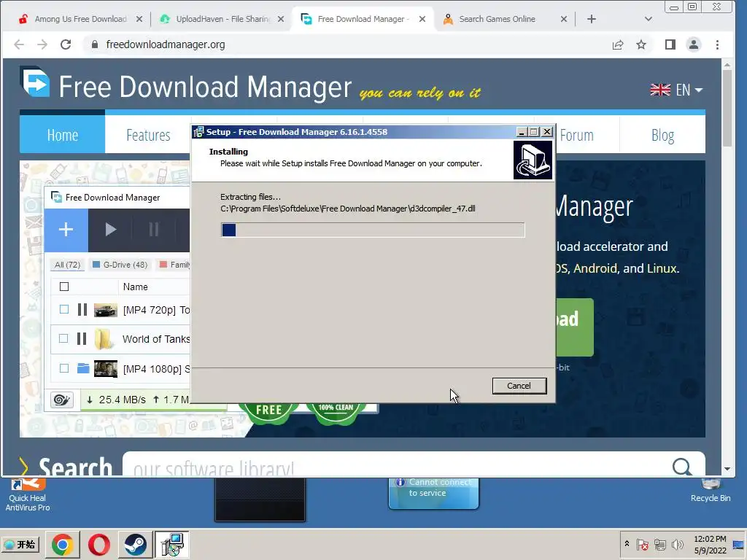Open the Blog nav tab
Viewport: 747px width, 560px height.
click(662, 135)
